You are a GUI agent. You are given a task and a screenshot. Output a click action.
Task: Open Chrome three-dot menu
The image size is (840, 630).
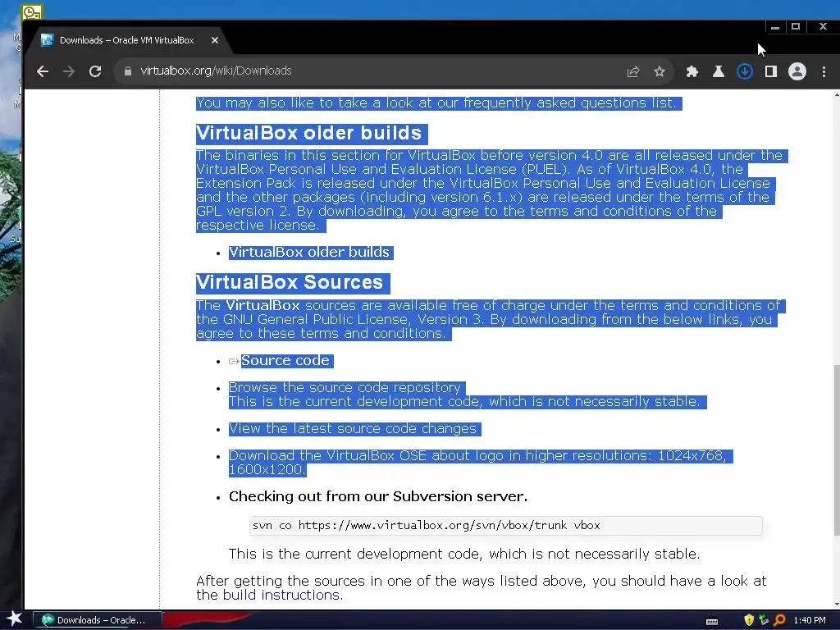click(x=824, y=71)
